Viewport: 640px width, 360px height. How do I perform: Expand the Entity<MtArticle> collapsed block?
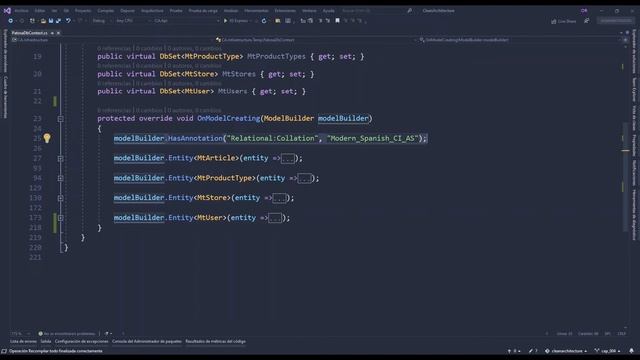(60, 158)
